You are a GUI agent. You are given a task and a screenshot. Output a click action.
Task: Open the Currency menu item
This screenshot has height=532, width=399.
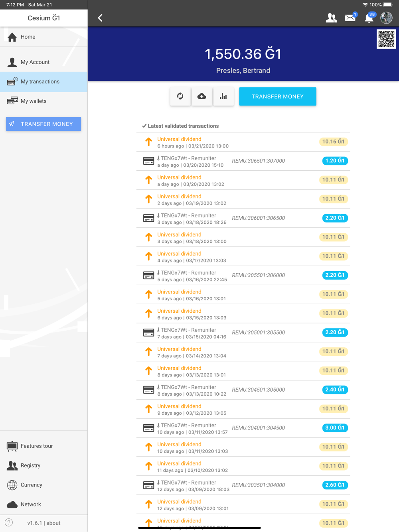[x=44, y=485]
